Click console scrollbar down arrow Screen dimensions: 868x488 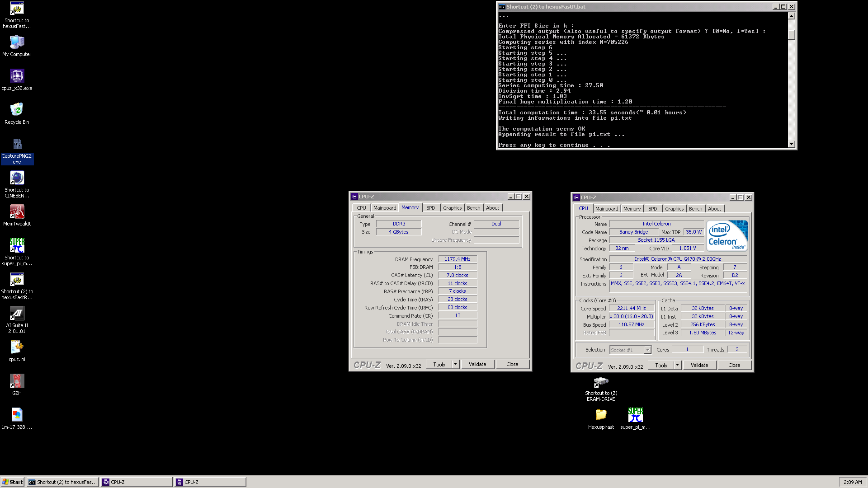[x=791, y=144]
